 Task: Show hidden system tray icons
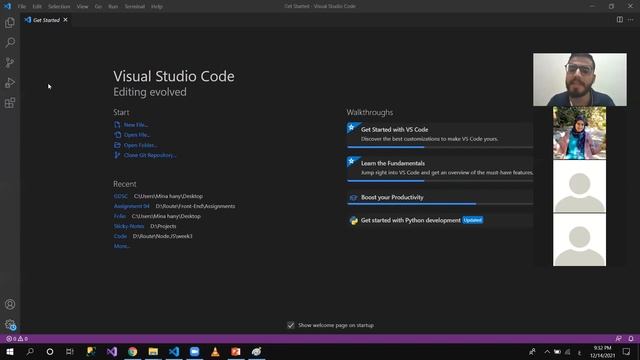[547, 351]
